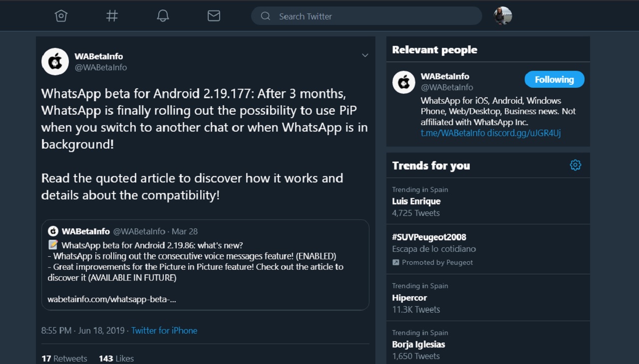Open Trends settings gear icon
The image size is (639, 364).
(575, 165)
